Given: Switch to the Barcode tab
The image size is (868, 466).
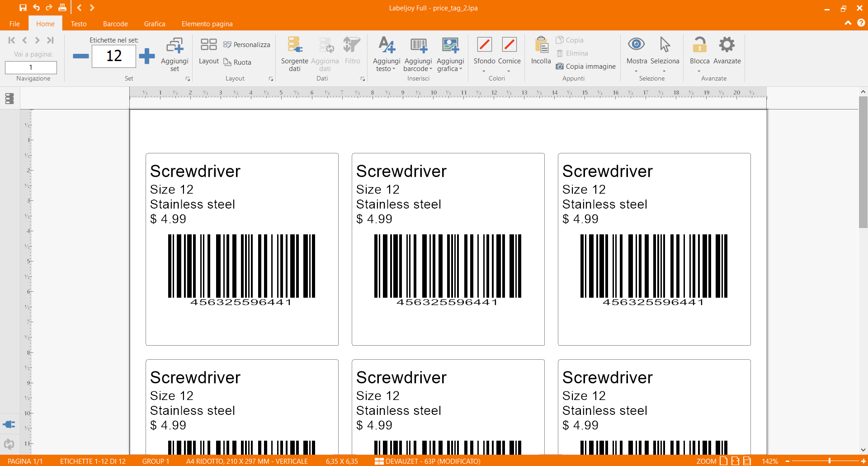Looking at the screenshot, I should [115, 24].
